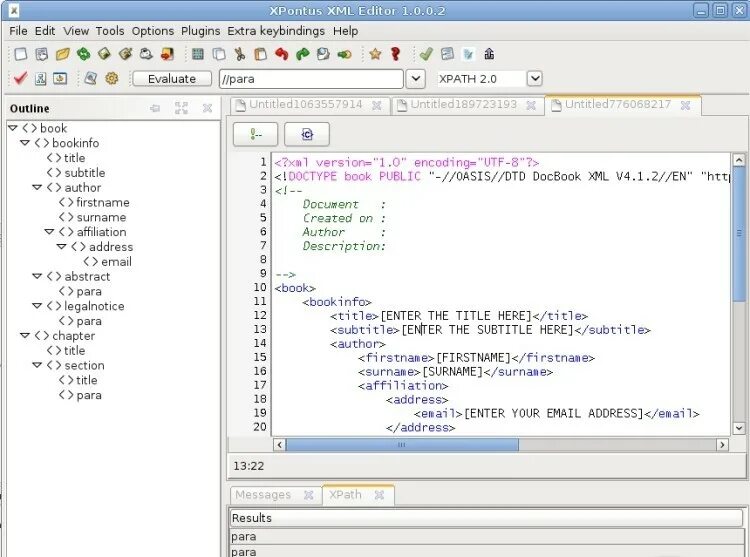
Task: Open the Plugins menu
Action: coord(200,31)
